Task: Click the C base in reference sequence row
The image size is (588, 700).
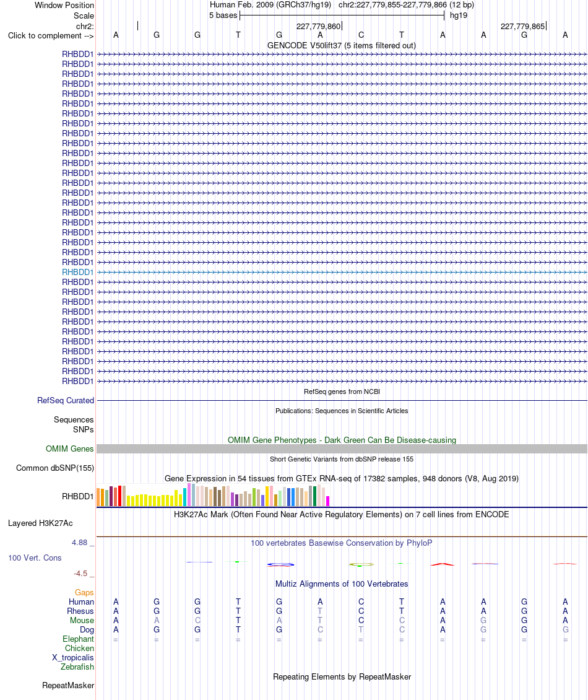Action: click(x=361, y=35)
